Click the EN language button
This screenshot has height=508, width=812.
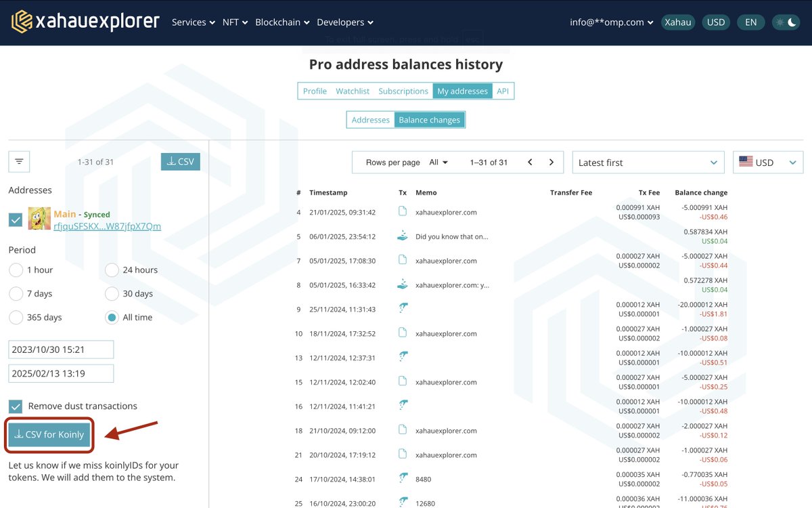pyautogui.click(x=751, y=22)
